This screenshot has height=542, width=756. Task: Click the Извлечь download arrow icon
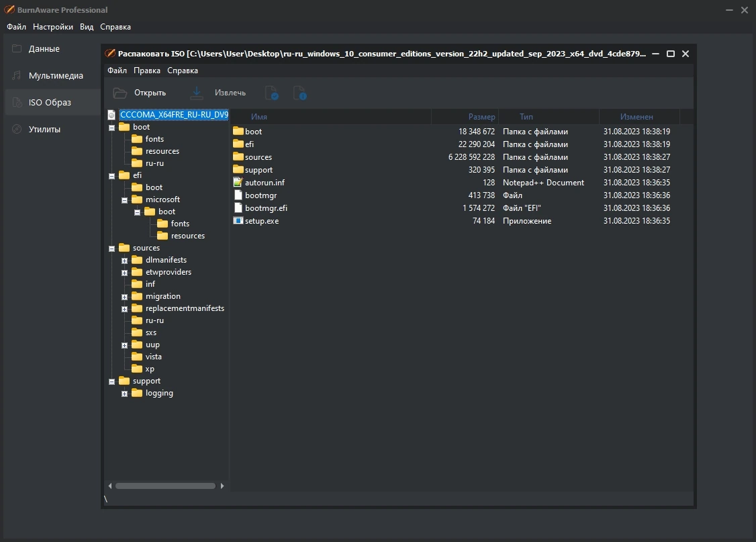point(197,93)
